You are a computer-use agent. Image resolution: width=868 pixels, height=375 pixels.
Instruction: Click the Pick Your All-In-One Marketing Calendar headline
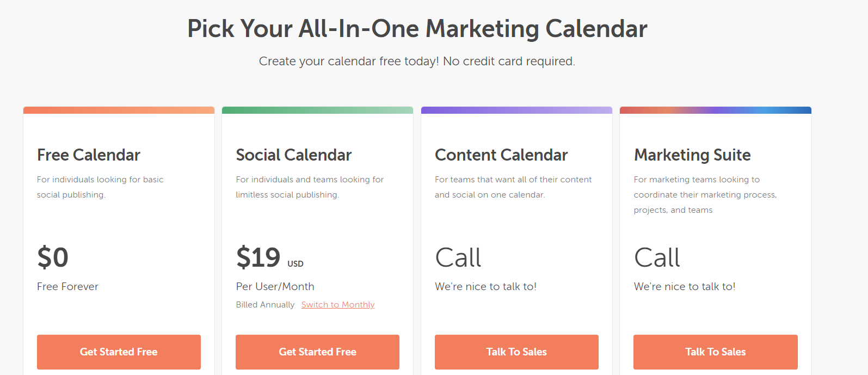[417, 29]
